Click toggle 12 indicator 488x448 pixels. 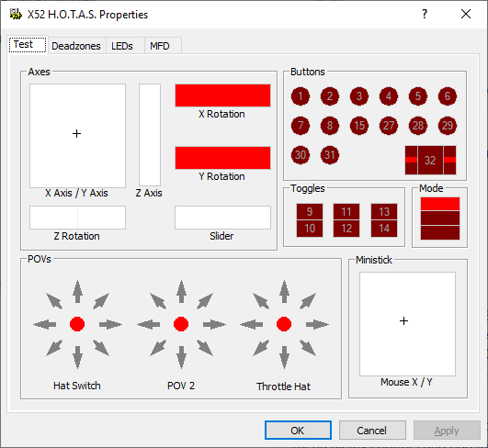click(346, 229)
